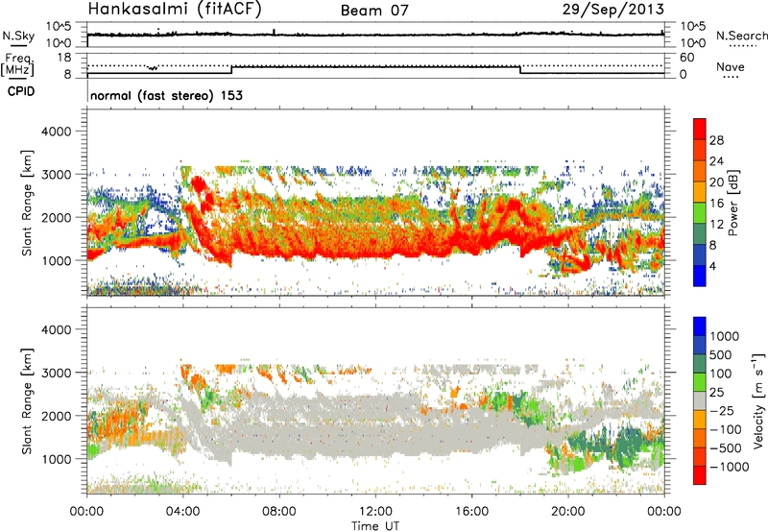
Task: Click the '-1000' tick on velocity colorbar
Action: (x=730, y=467)
